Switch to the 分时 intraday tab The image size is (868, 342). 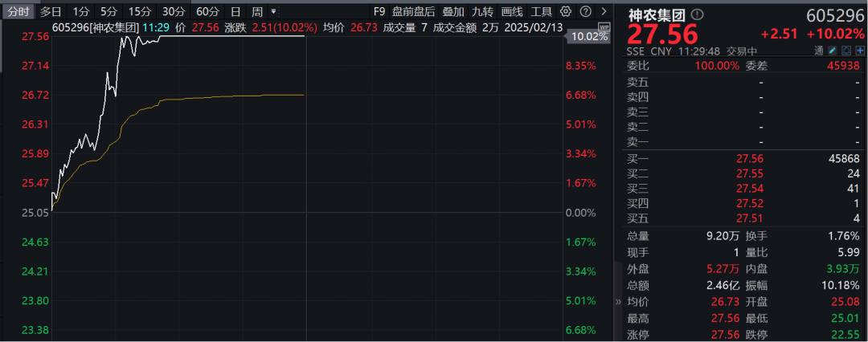(17, 11)
